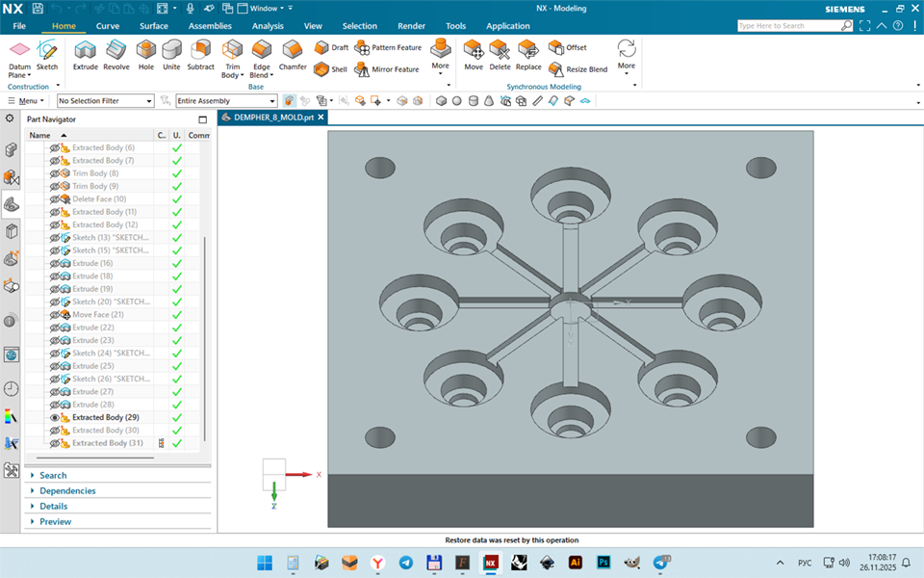
Task: Show Extracted Body (6) visibility eye
Action: pos(55,148)
